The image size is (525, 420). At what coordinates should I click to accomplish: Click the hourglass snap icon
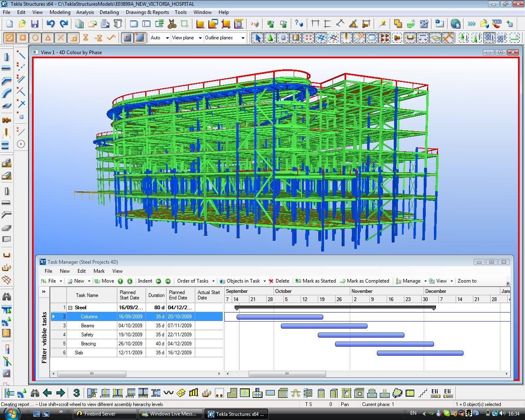click(85, 38)
